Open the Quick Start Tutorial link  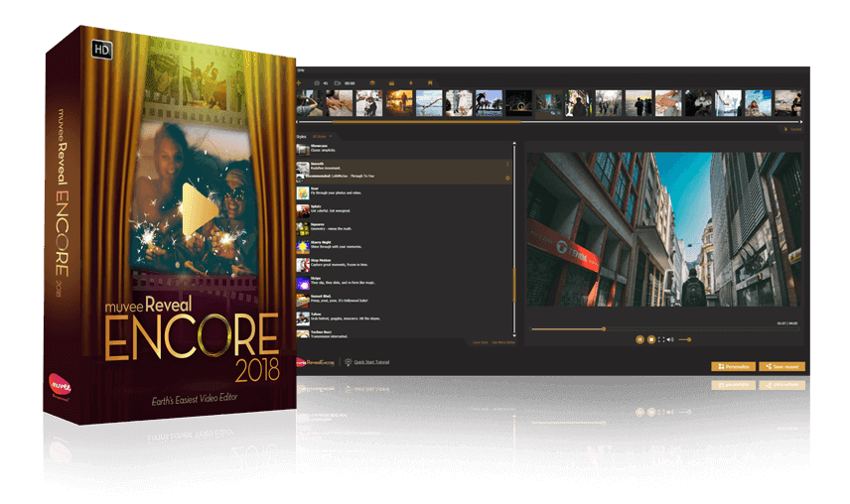click(371, 362)
